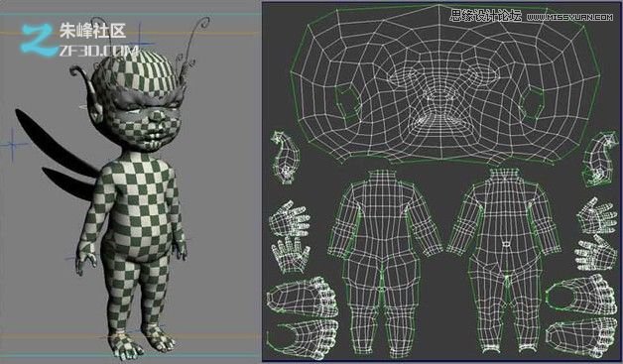Pick the upper hand UV island on right side
Image resolution: width=623 pixels, height=364 pixels.
tap(596, 216)
